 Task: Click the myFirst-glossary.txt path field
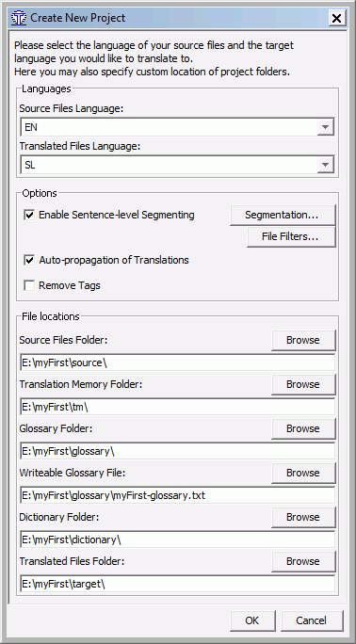pos(177,495)
